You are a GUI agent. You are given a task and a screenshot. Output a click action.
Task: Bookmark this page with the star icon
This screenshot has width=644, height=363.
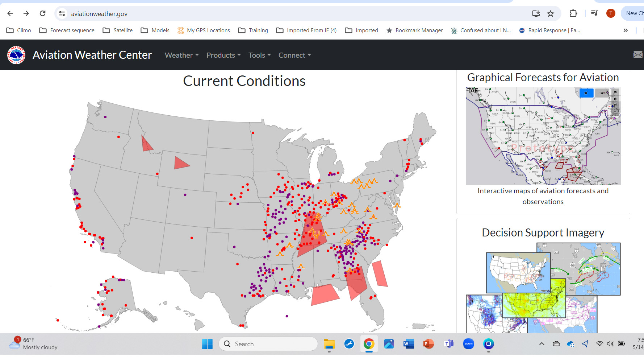(x=551, y=14)
